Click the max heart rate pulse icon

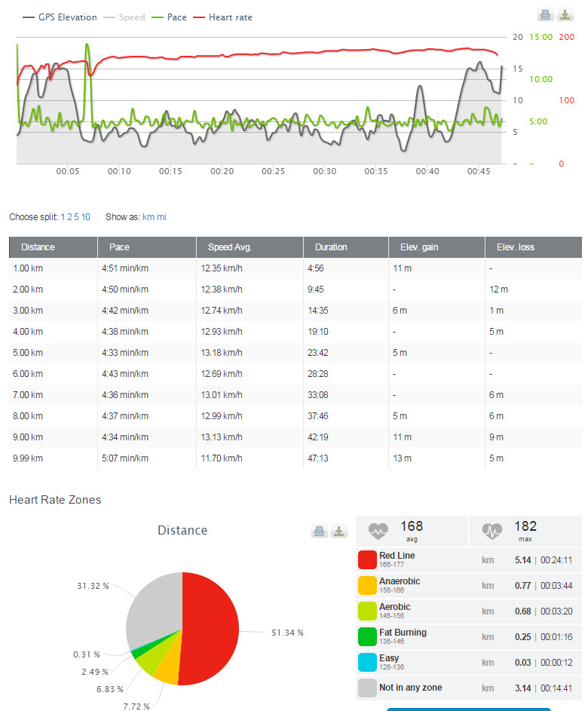pyautogui.click(x=492, y=531)
